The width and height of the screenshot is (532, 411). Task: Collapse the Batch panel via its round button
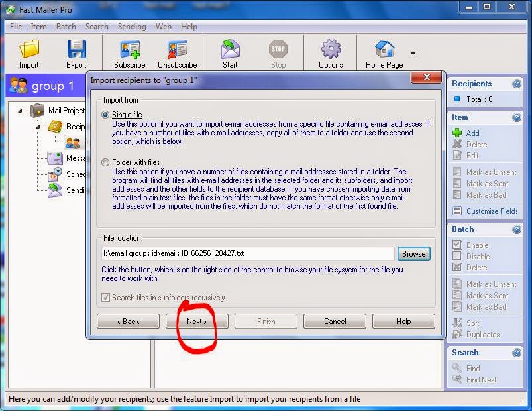[x=516, y=230]
